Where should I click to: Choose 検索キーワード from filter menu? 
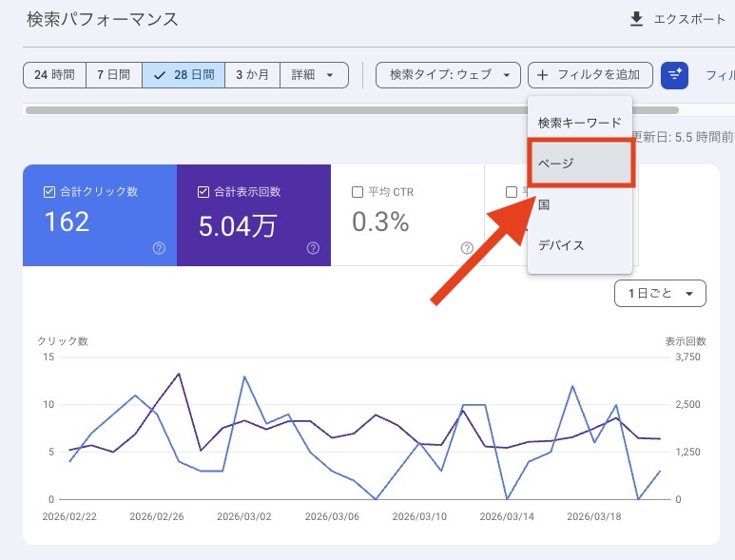(580, 123)
